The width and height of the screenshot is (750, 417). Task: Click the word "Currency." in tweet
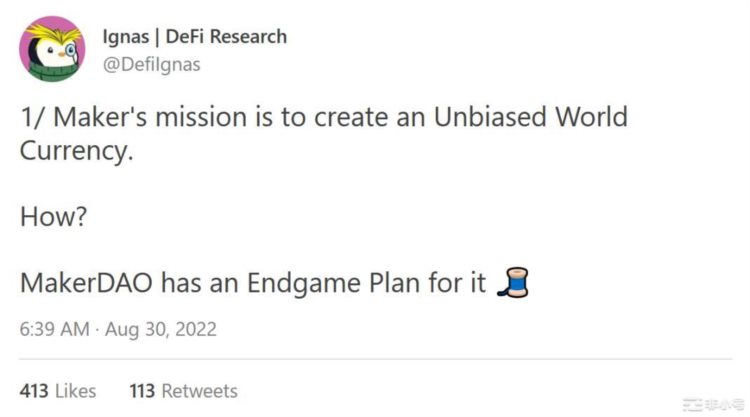coord(75,151)
